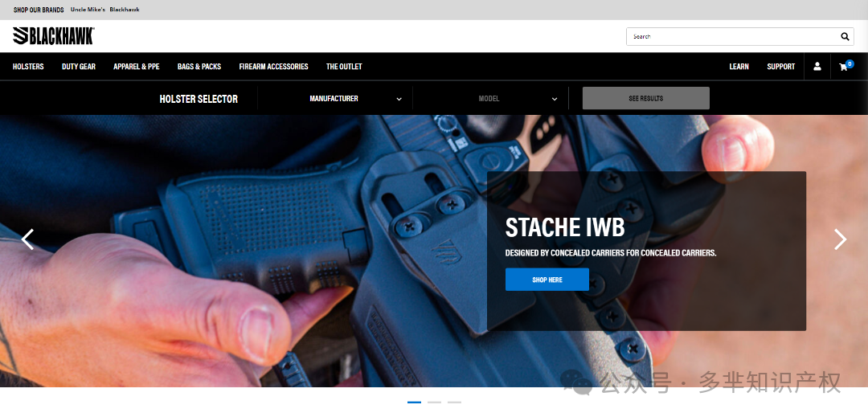Click the search magnifier icon

tap(845, 36)
